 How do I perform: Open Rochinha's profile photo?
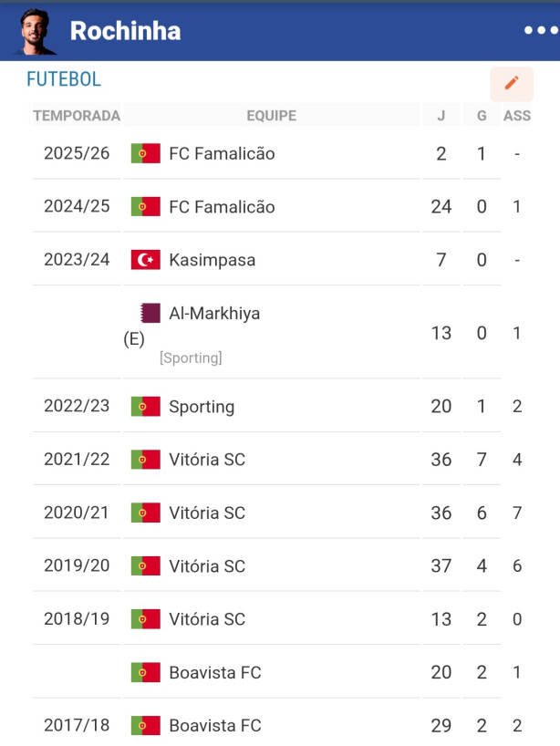click(x=35, y=31)
